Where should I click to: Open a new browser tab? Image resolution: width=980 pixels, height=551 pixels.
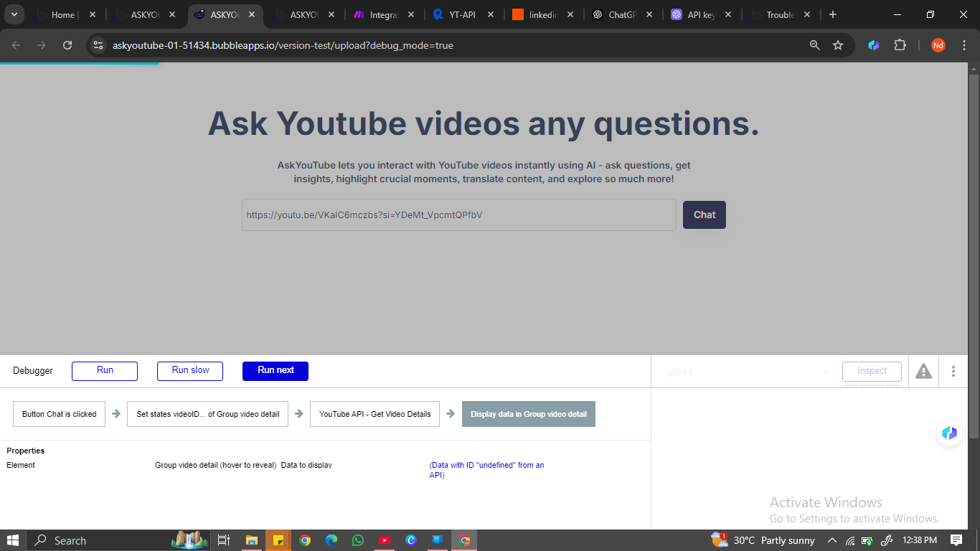[832, 14]
